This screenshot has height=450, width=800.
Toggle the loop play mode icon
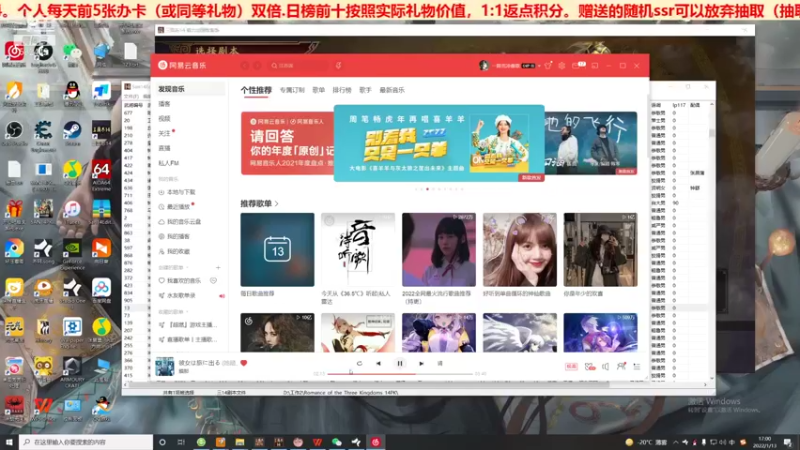coord(359,364)
